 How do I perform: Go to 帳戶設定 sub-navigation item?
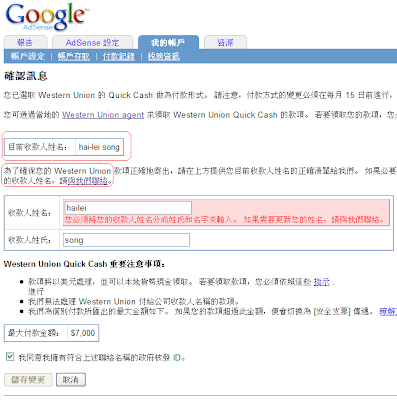point(28,56)
